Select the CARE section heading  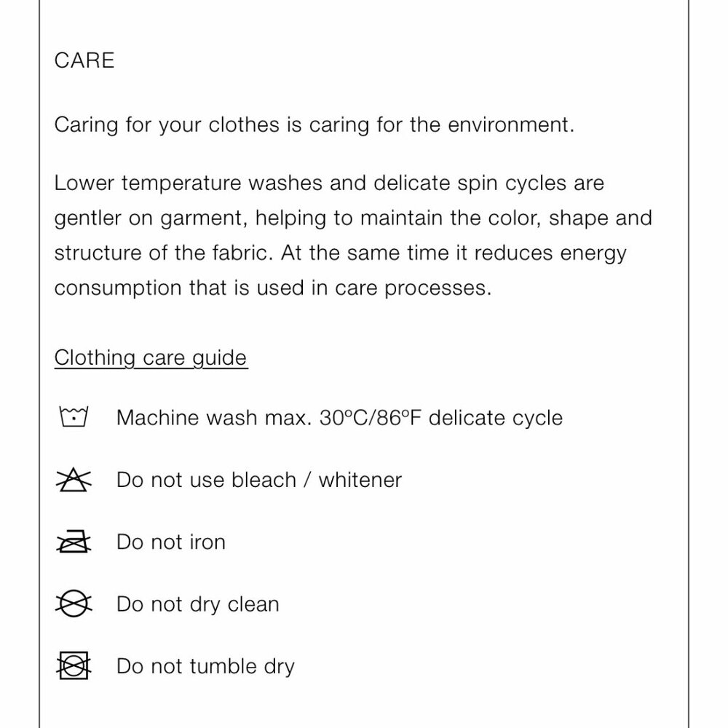coord(84,60)
